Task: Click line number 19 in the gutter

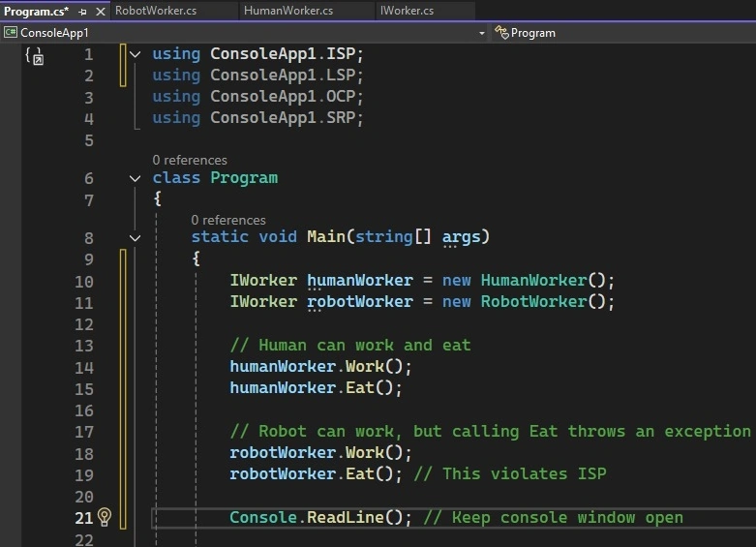Action: tap(84, 475)
